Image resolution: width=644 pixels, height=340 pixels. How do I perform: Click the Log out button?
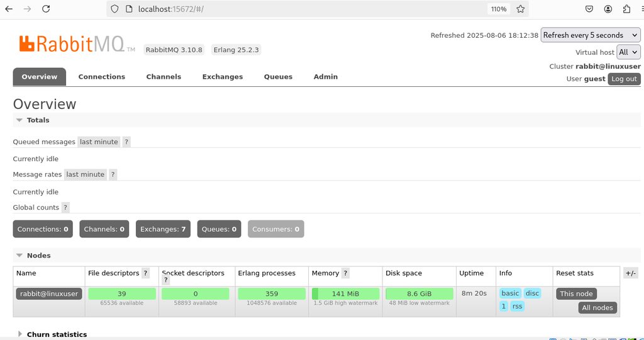tap(624, 79)
